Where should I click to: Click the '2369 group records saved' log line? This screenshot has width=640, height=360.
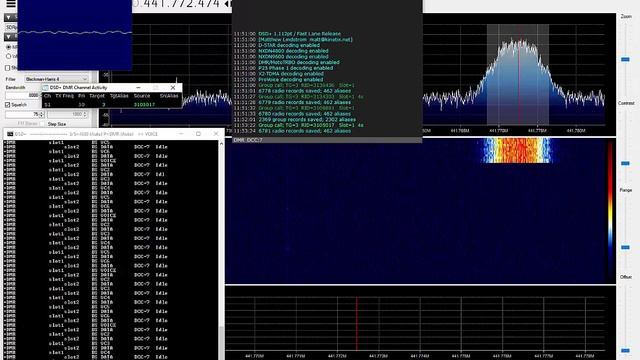pos(307,120)
